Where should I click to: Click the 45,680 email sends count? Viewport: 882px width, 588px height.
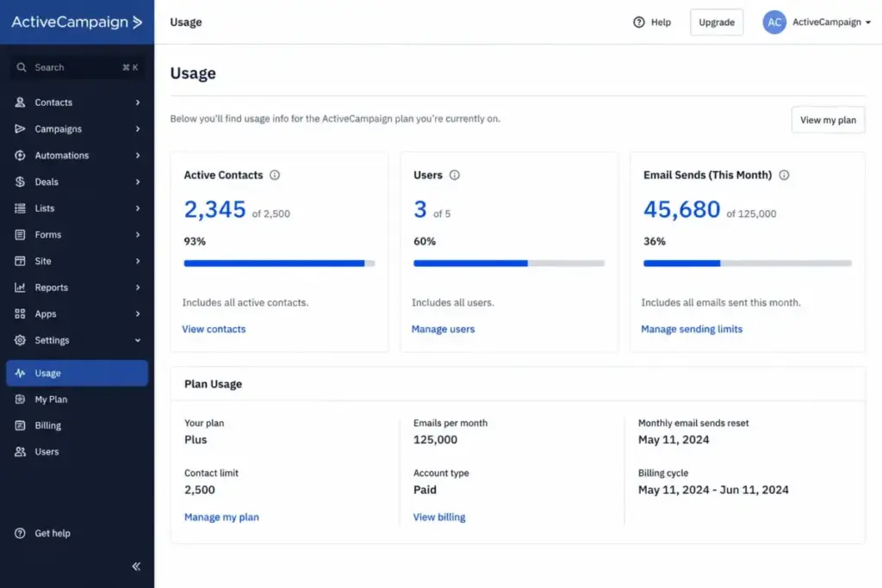click(682, 209)
